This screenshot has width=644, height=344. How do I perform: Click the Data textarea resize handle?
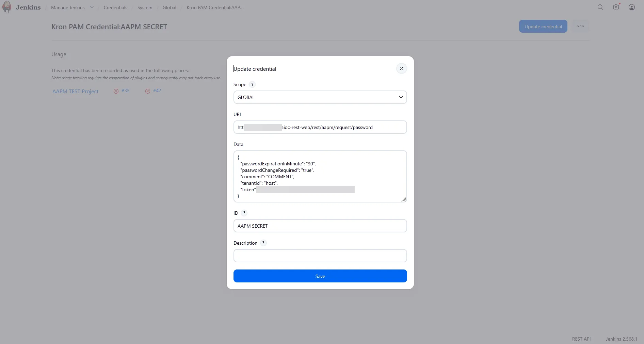[x=404, y=199]
